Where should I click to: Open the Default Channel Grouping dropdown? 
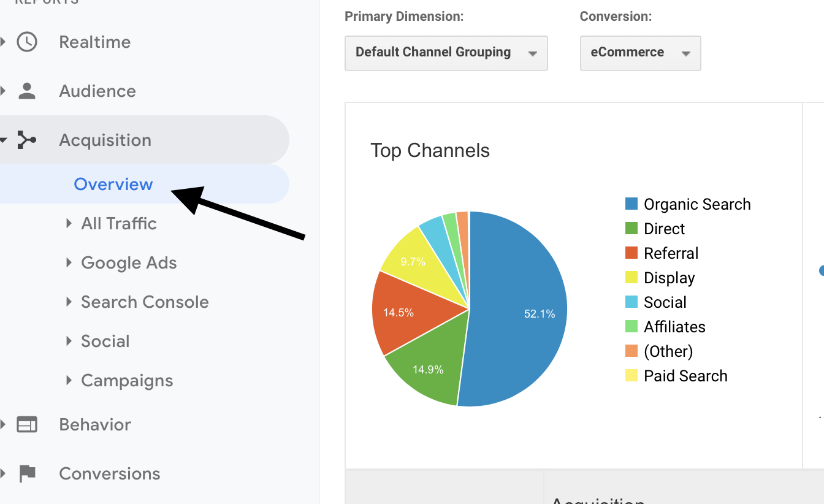[446, 53]
